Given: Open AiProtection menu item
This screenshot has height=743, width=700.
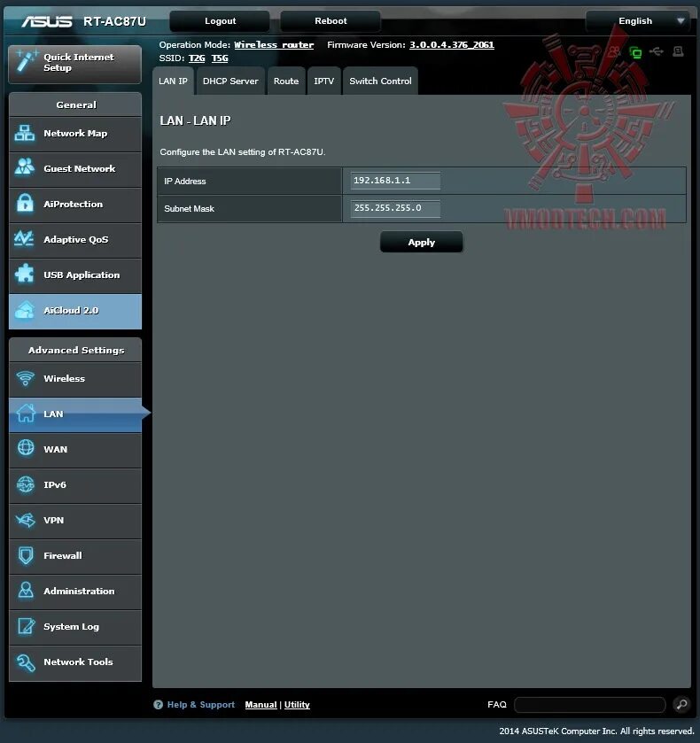Looking at the screenshot, I should [75, 205].
